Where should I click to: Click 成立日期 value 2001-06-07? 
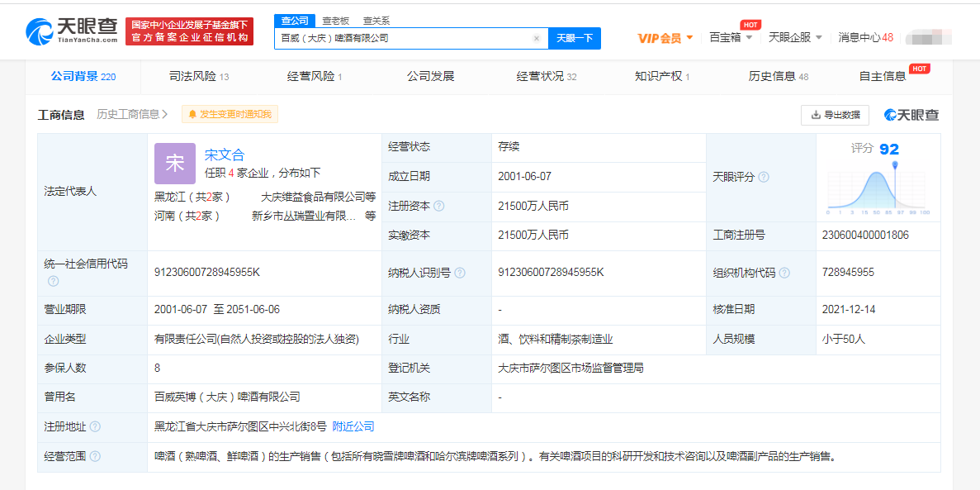pos(525,177)
